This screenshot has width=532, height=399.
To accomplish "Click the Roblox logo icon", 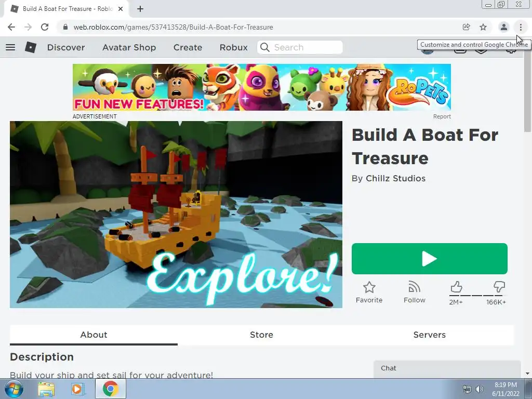I will (x=31, y=47).
